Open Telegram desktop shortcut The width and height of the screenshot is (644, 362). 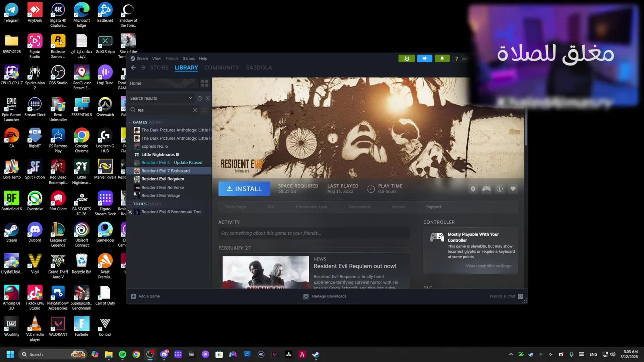11,13
